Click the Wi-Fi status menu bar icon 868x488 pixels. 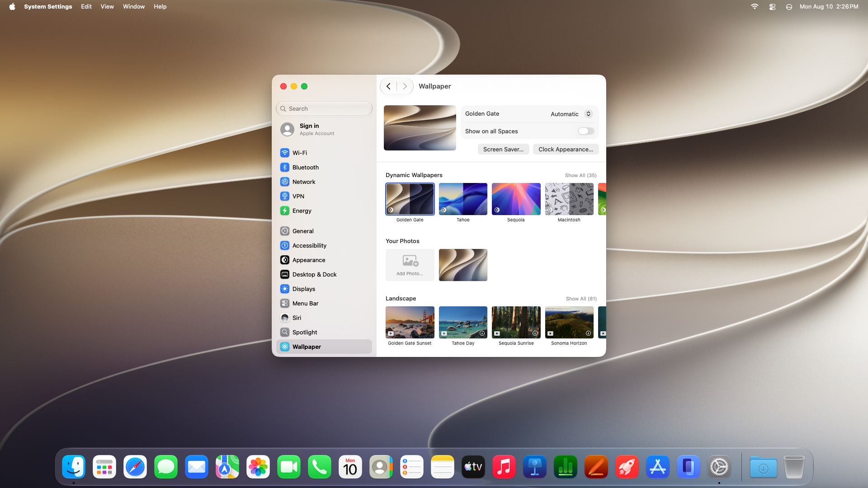pyautogui.click(x=755, y=7)
